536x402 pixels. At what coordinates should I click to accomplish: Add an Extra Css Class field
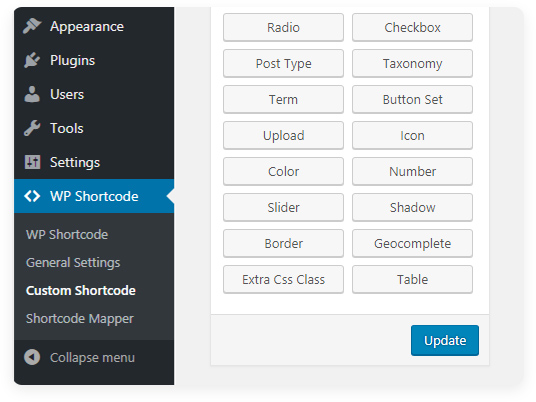point(283,279)
